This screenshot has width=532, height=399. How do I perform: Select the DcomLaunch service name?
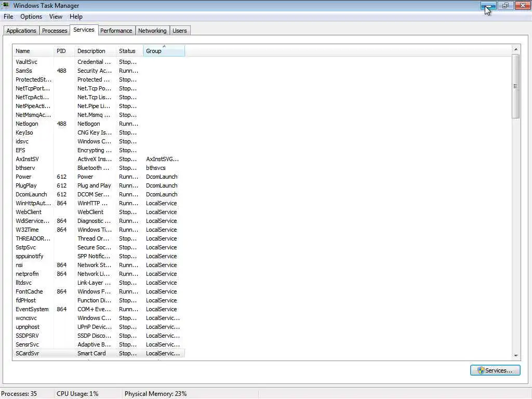31,194
